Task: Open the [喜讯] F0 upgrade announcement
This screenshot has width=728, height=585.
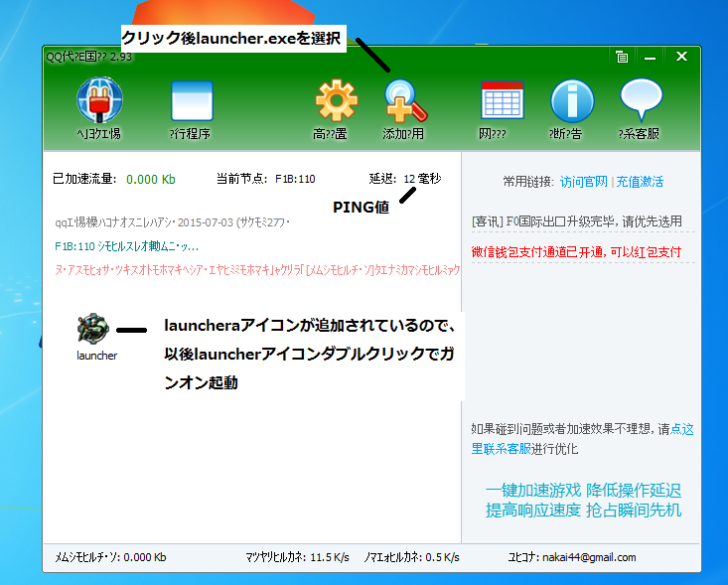Action: point(576,221)
